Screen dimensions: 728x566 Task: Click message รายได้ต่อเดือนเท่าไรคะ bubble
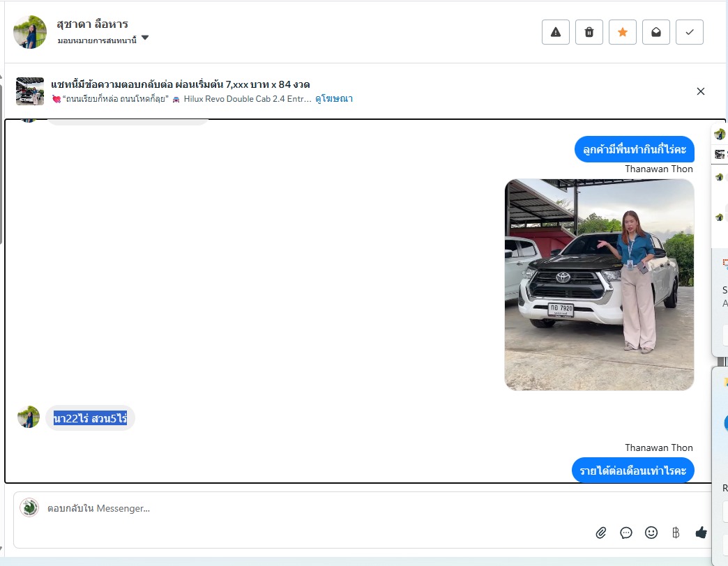click(x=633, y=471)
